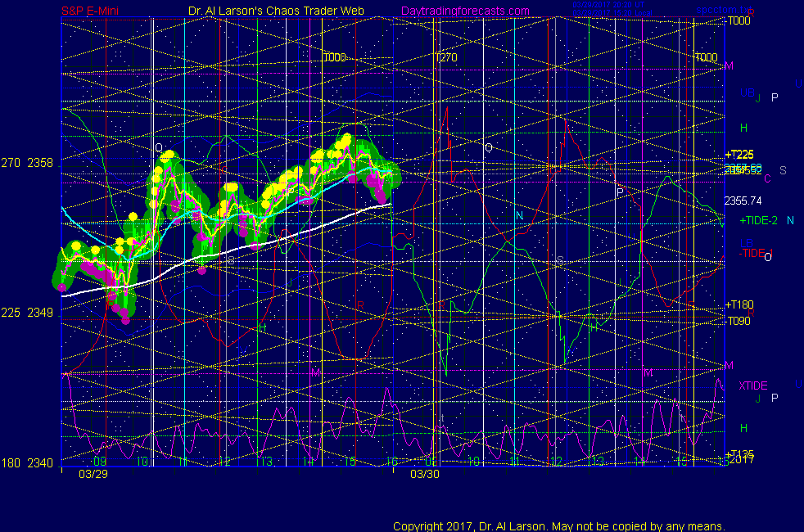Click the S&P E-Mini chart title
This screenshot has height=532, width=804.
click(x=93, y=11)
